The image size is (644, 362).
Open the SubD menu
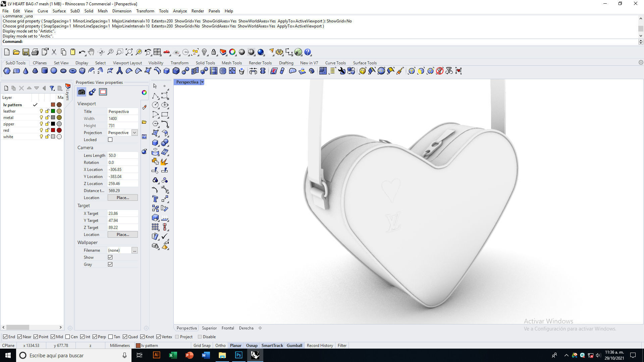tap(75, 11)
